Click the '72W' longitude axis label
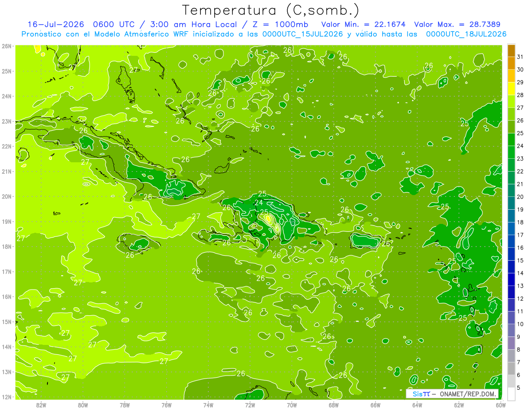This screenshot has height=411, width=532. coord(250,404)
